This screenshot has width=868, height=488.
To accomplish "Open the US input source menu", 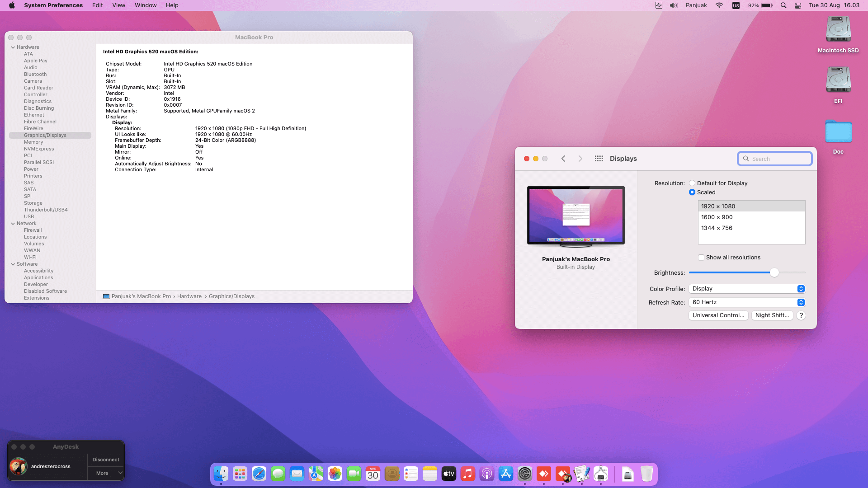I will (736, 5).
